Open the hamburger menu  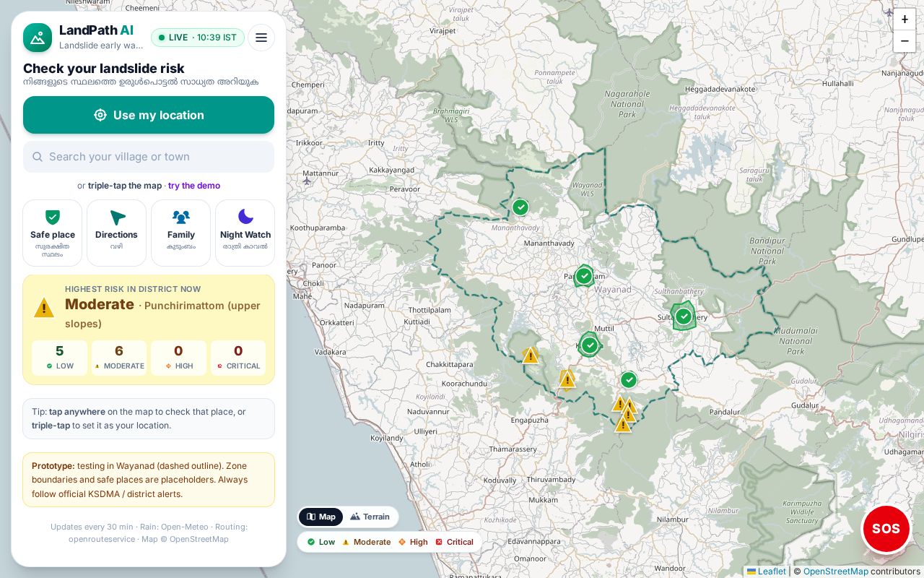[x=261, y=38]
